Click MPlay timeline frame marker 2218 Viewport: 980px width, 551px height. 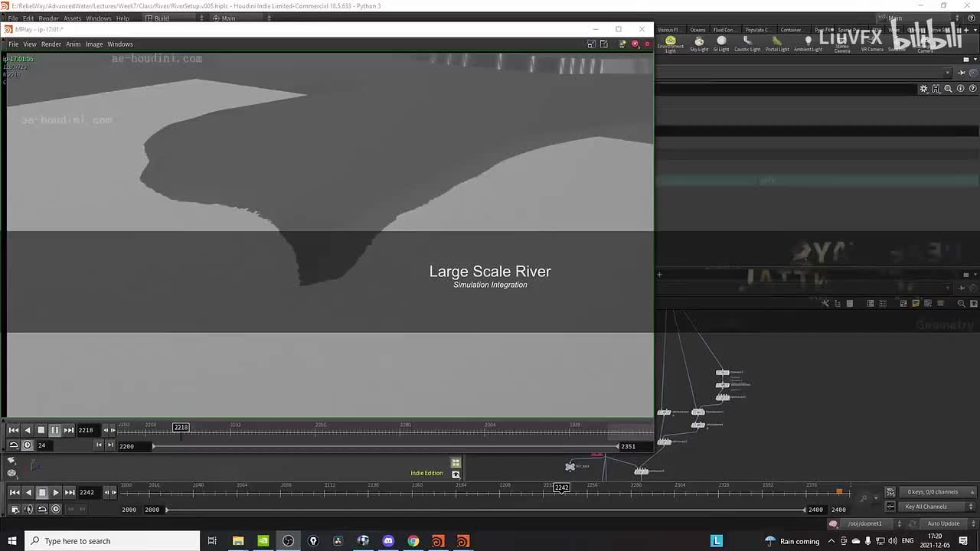(x=181, y=427)
